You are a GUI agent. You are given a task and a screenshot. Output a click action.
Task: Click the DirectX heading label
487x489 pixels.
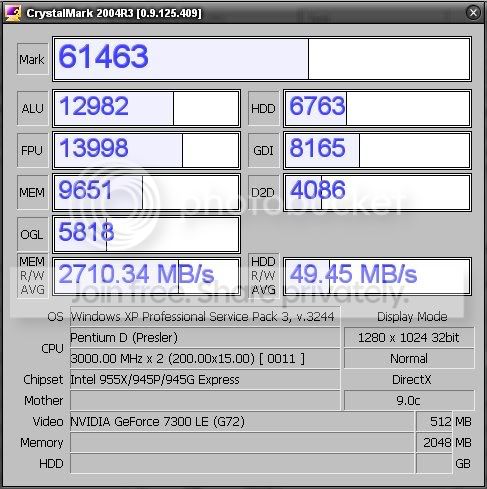[x=411, y=379]
